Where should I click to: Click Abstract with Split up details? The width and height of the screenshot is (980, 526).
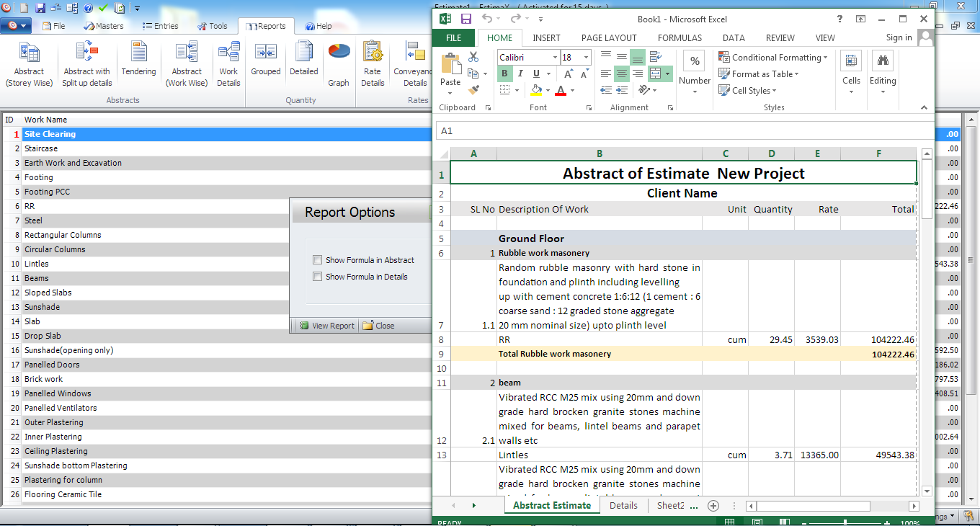[x=87, y=63]
